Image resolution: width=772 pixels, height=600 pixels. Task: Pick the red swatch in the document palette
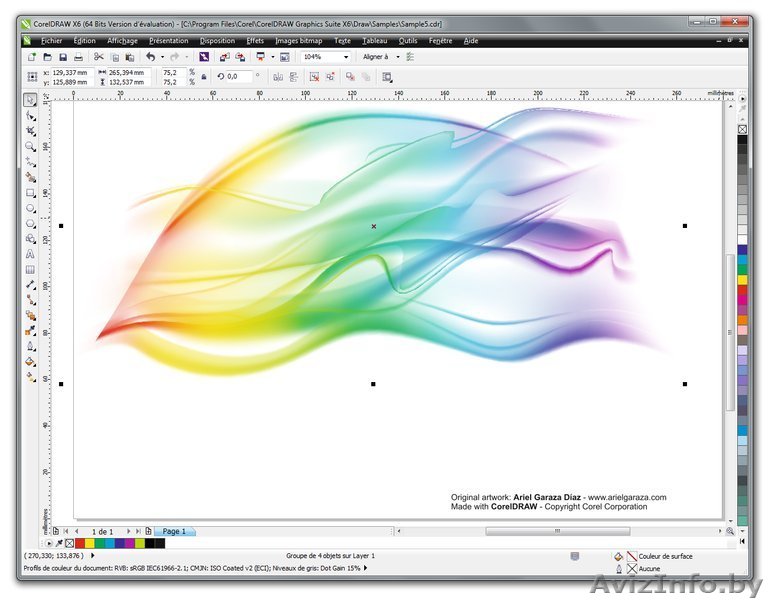80,543
